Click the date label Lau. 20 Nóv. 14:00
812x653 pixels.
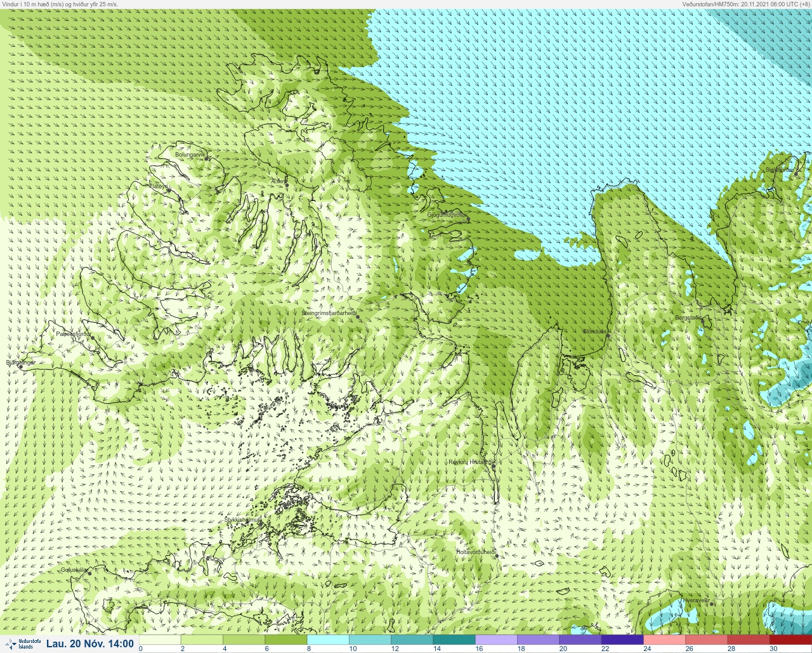[x=90, y=643]
